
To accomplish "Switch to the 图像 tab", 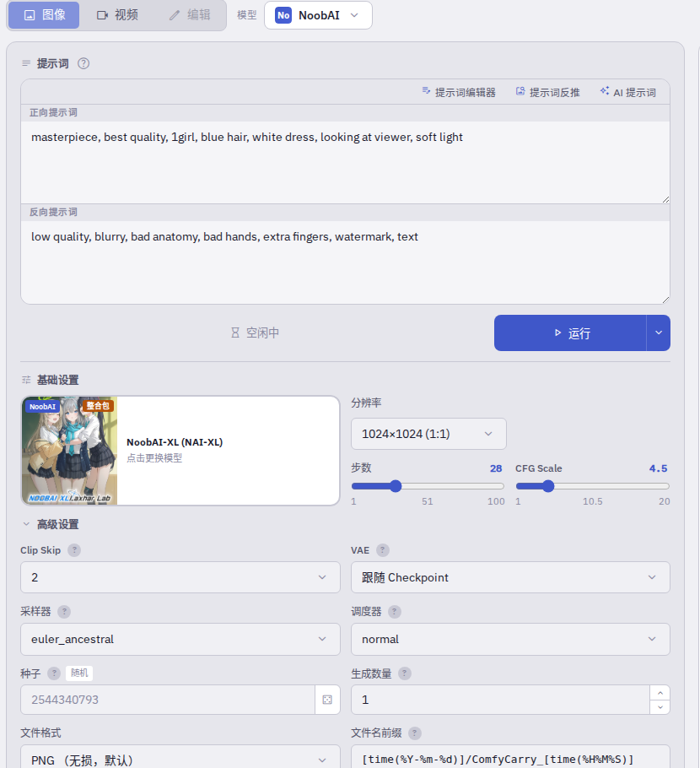I will click(44, 14).
